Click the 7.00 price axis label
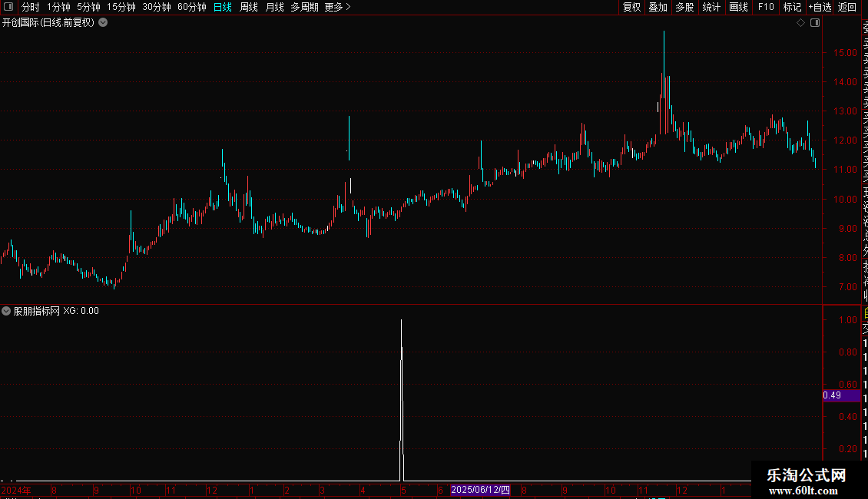This screenshot has height=499, width=868. pos(847,287)
